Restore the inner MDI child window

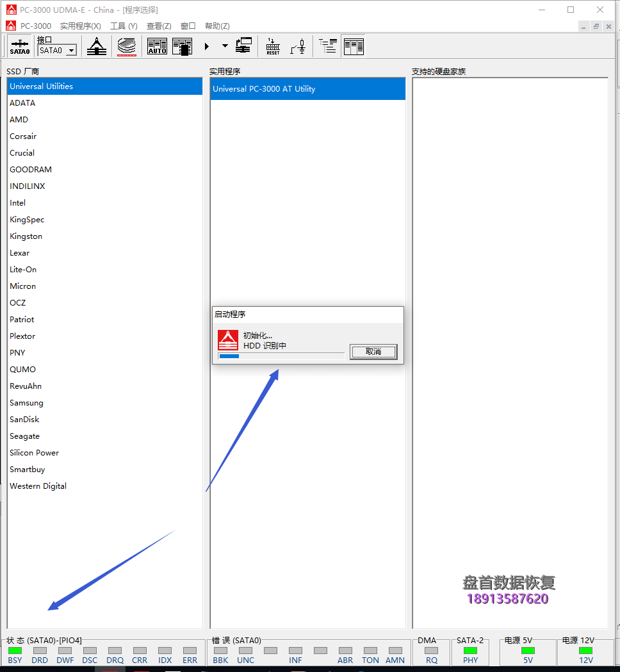coord(596,26)
